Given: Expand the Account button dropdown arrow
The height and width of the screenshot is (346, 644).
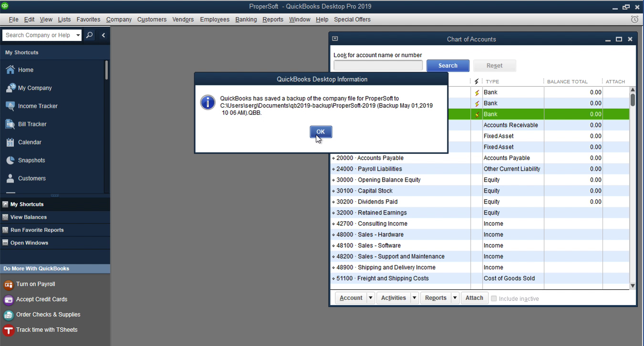Looking at the screenshot, I should pyautogui.click(x=371, y=298).
